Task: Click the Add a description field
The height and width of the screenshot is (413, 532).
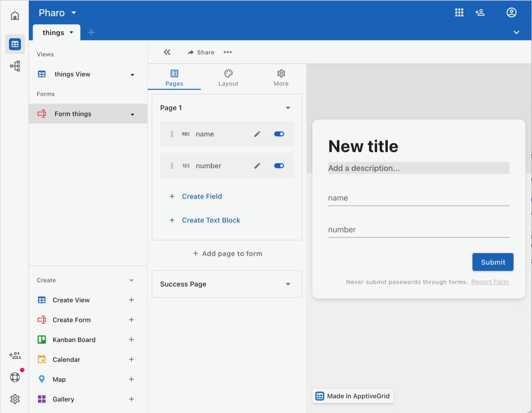Action: (x=419, y=168)
